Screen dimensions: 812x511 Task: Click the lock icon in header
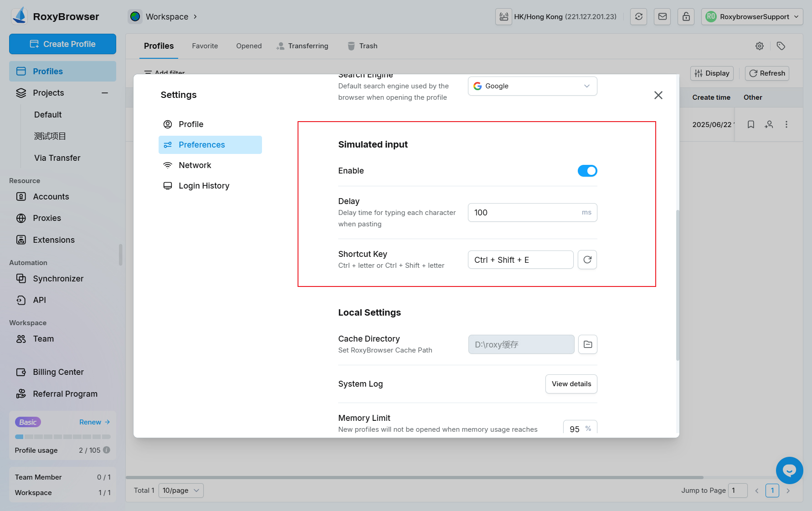click(686, 17)
